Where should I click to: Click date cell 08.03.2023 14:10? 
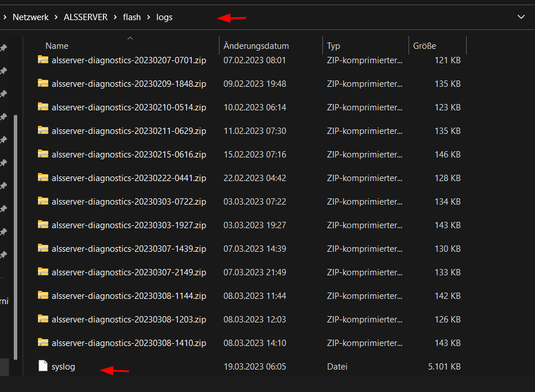point(255,343)
